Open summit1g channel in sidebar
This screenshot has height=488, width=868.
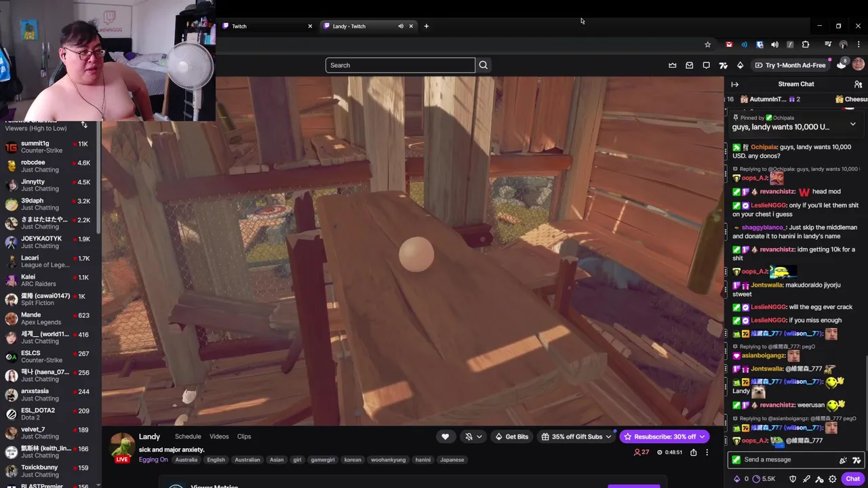point(50,147)
